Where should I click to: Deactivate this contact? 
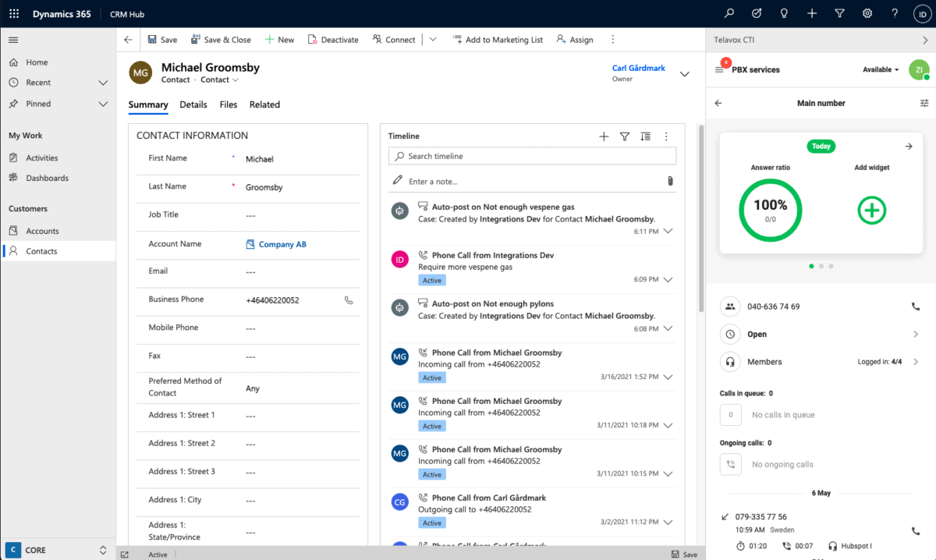(x=333, y=40)
